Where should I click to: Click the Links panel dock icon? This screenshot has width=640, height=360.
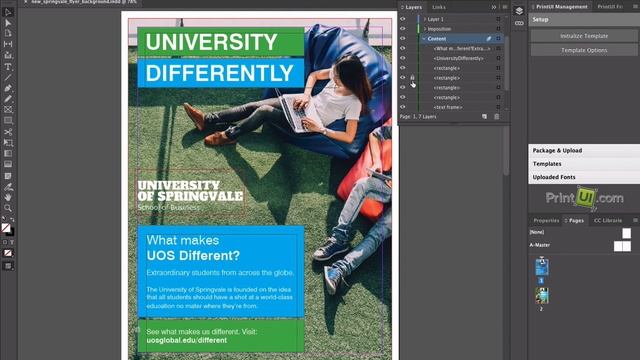coord(519,23)
